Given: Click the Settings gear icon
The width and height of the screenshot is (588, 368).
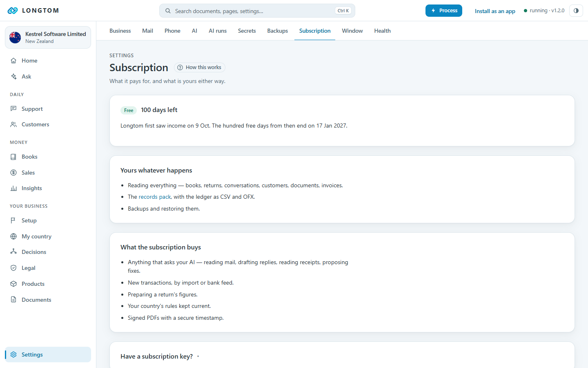Looking at the screenshot, I should pos(13,355).
